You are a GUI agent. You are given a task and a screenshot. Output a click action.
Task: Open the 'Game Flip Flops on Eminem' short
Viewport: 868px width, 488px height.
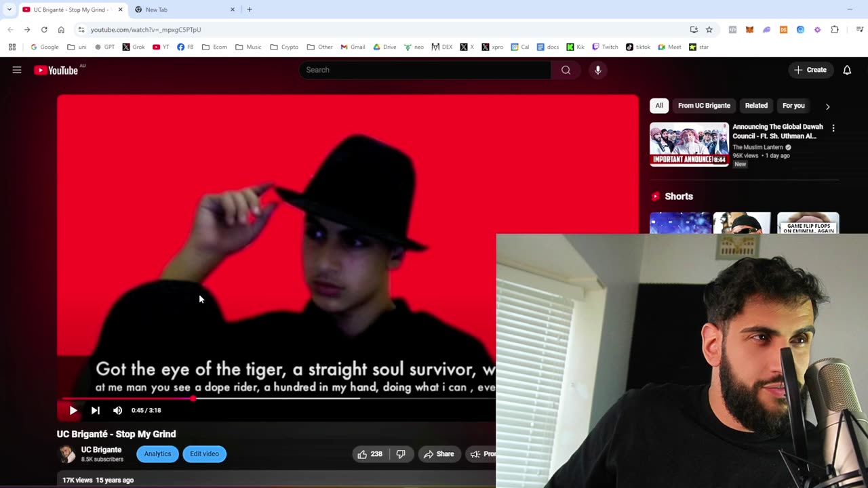click(808, 223)
